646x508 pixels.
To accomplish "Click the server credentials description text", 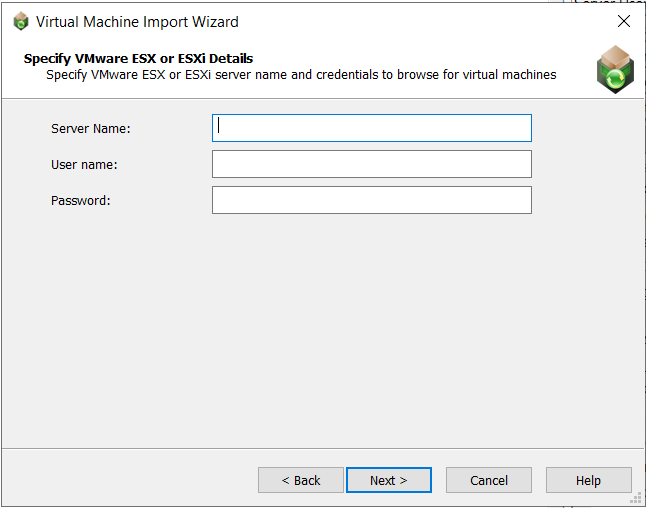I will click(300, 75).
